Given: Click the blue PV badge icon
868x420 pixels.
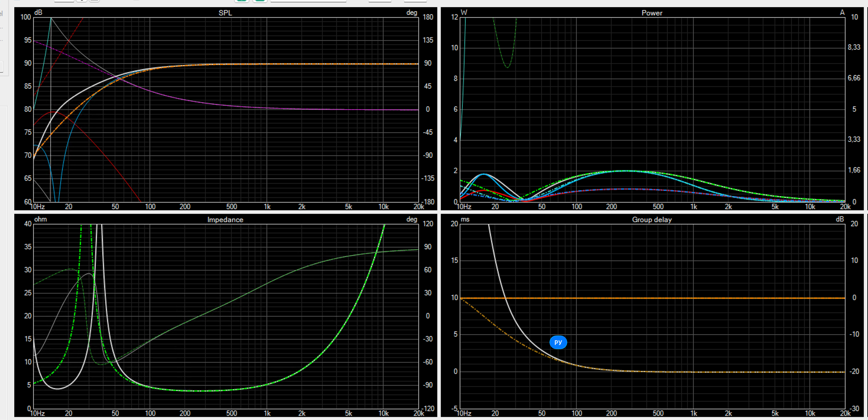Looking at the screenshot, I should [558, 342].
